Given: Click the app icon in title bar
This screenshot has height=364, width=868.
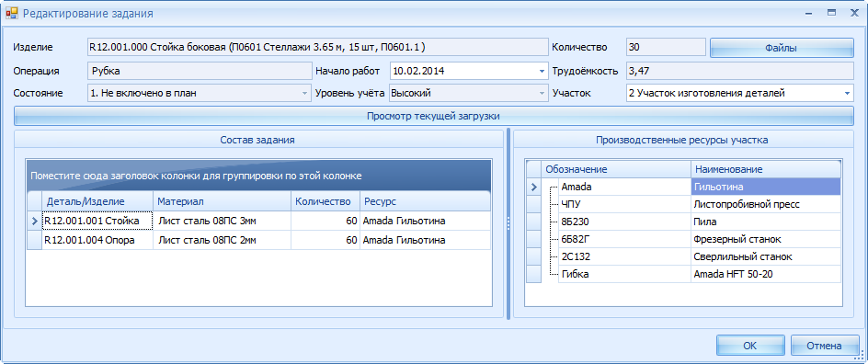Looking at the screenshot, I should pyautogui.click(x=11, y=13).
